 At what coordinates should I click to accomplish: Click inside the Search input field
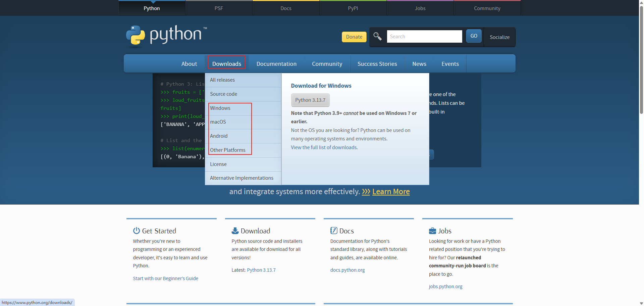pos(424,36)
